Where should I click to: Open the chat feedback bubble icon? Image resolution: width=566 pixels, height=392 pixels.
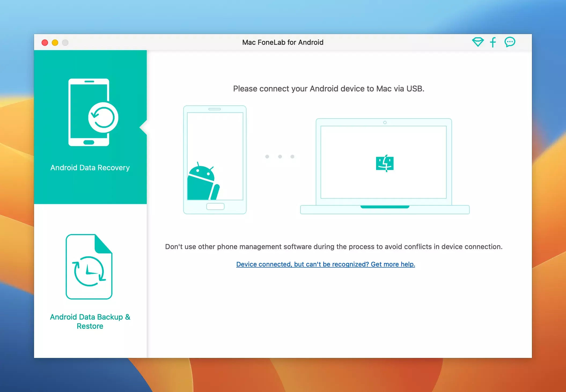click(x=510, y=42)
